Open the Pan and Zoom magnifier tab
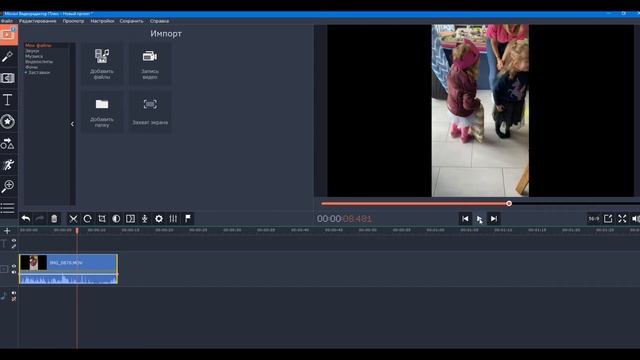This screenshot has width=640, height=360. (x=7, y=187)
